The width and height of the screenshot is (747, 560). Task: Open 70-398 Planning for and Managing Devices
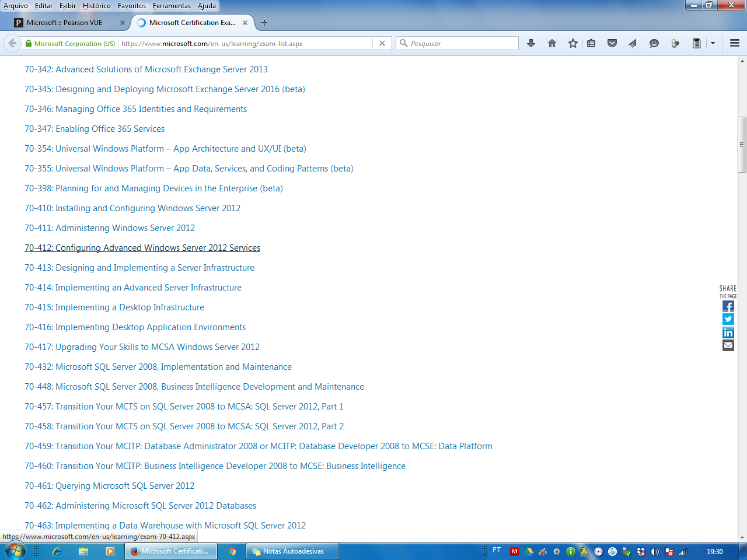coord(153,188)
